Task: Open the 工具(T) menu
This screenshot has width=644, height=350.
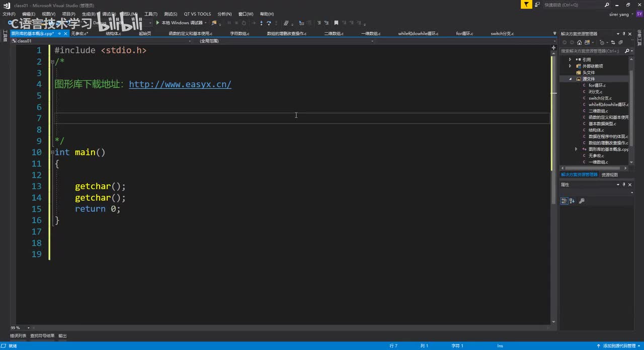Action: point(151,14)
